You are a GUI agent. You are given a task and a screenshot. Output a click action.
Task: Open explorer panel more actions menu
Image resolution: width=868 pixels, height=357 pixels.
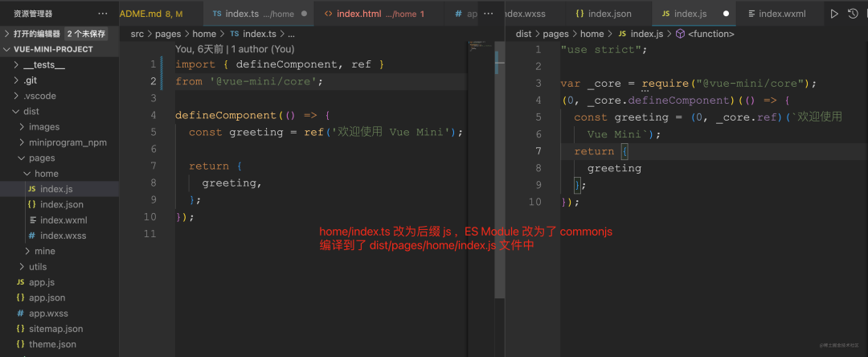103,14
